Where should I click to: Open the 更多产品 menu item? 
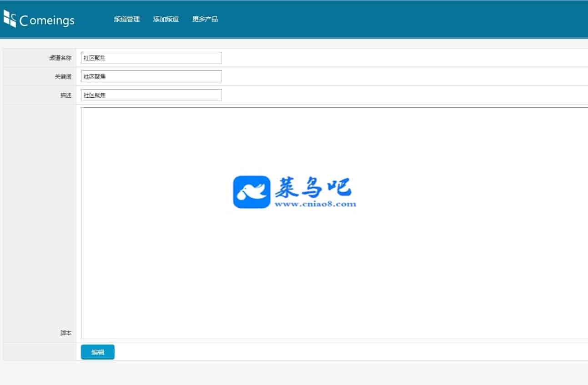(205, 19)
